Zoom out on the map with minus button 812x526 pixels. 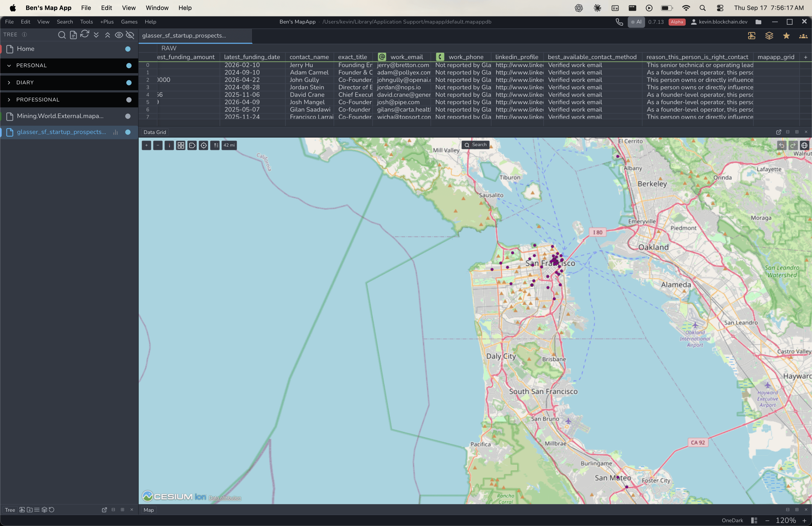click(x=158, y=145)
